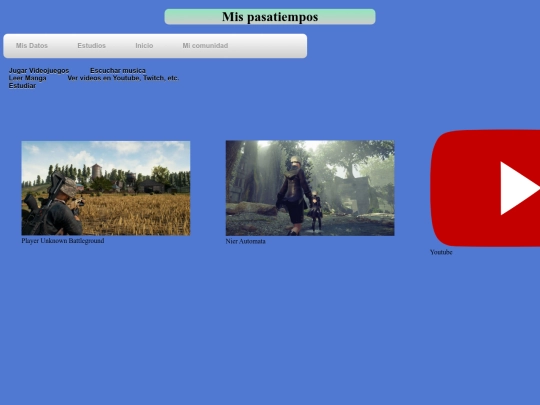Open Mi comunidad from the navbar
The width and height of the screenshot is (540, 405).
[x=205, y=45]
